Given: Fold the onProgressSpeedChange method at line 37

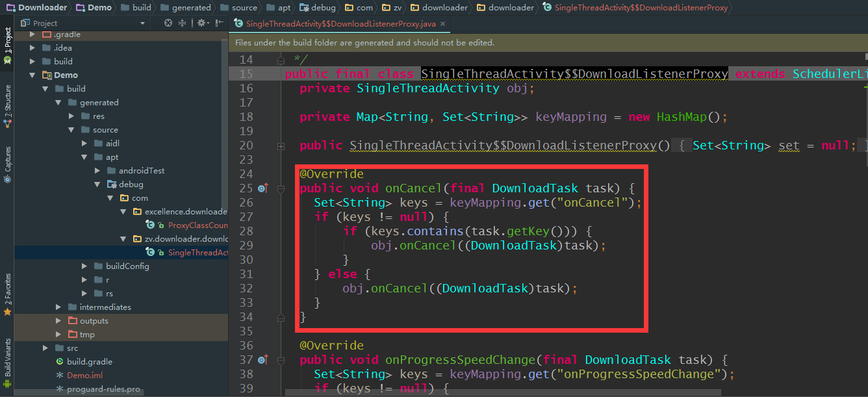Looking at the screenshot, I should pos(281,360).
